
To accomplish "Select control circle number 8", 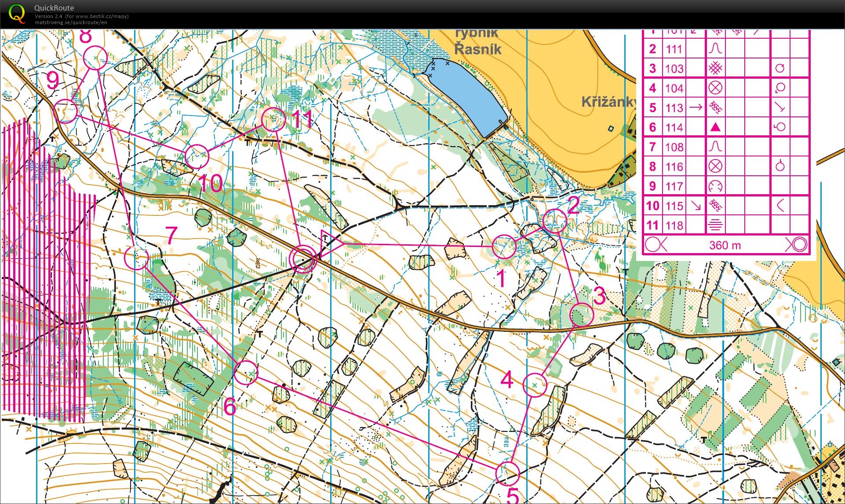I will [x=95, y=58].
